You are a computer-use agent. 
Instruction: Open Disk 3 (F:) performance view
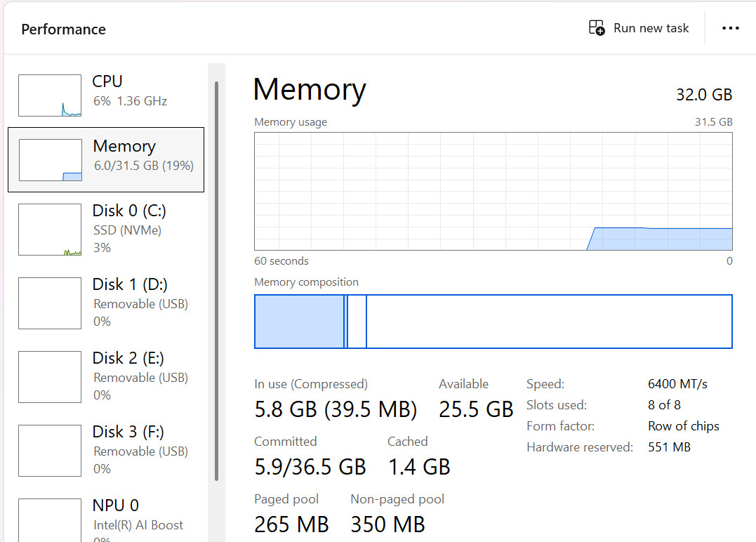106,451
